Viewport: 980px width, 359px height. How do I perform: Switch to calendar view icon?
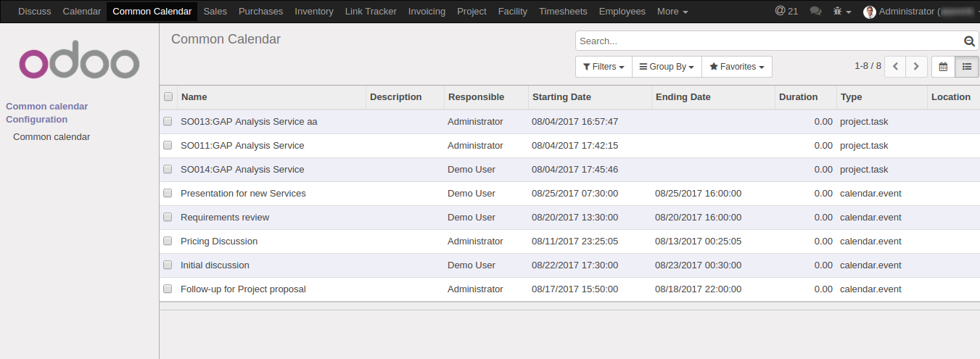pyautogui.click(x=943, y=67)
